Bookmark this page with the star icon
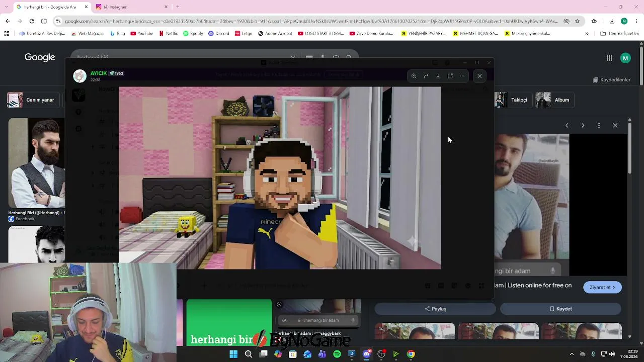644x362 pixels. pyautogui.click(x=577, y=21)
